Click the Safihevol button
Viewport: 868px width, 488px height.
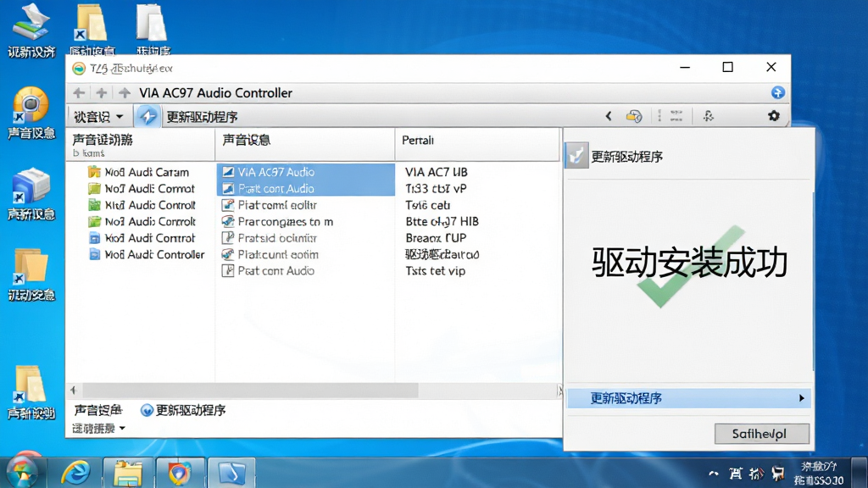coord(762,434)
